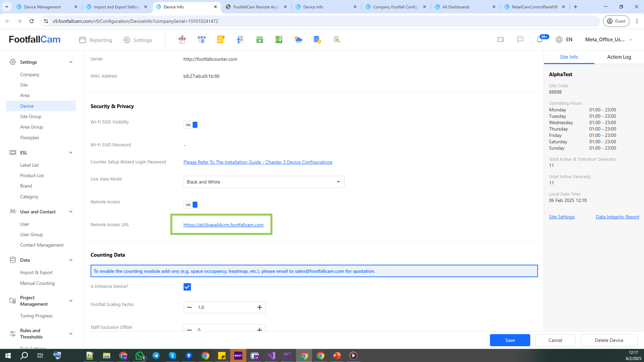Disable the Remote Access toggle

(191, 205)
